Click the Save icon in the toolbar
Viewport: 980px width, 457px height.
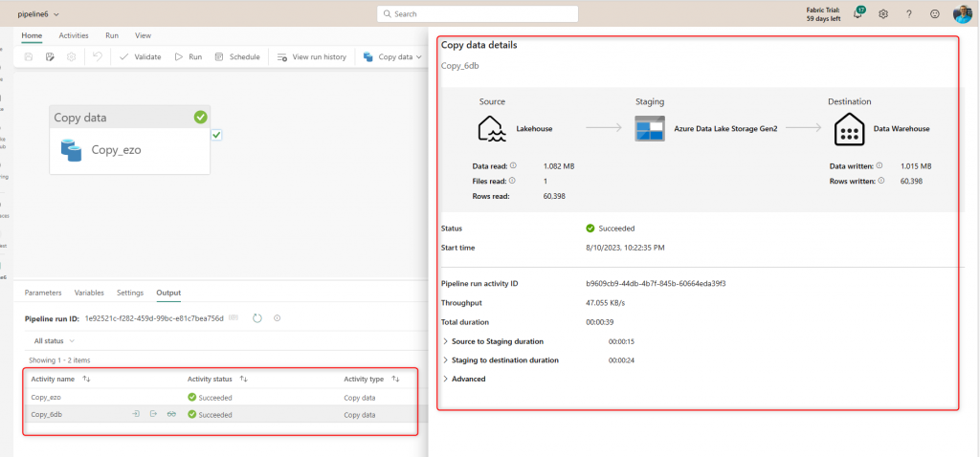(x=29, y=57)
